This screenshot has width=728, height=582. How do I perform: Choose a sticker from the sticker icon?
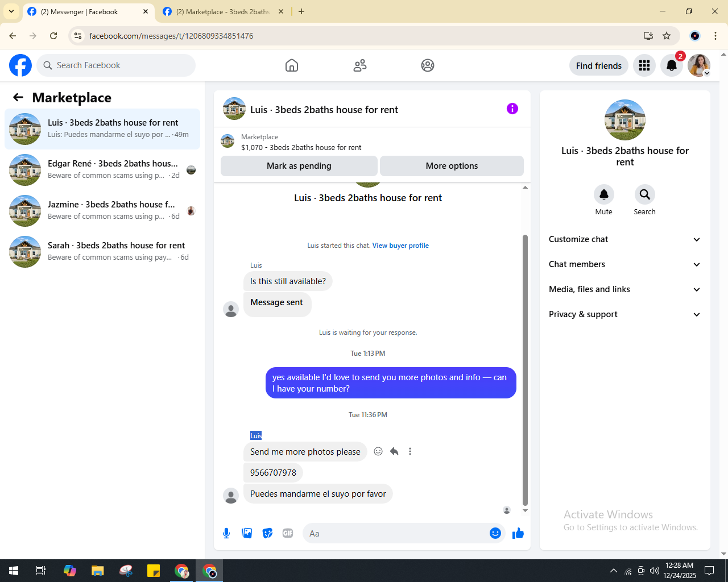pos(267,533)
